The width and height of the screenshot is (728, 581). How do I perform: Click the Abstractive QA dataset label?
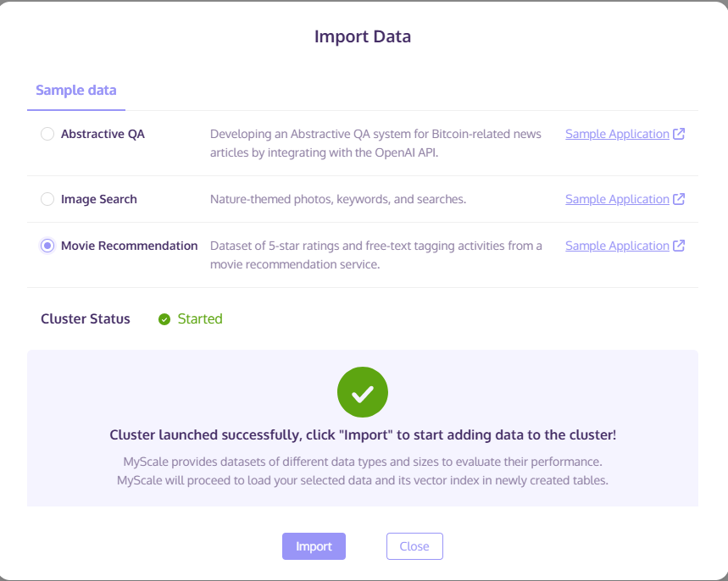point(103,134)
